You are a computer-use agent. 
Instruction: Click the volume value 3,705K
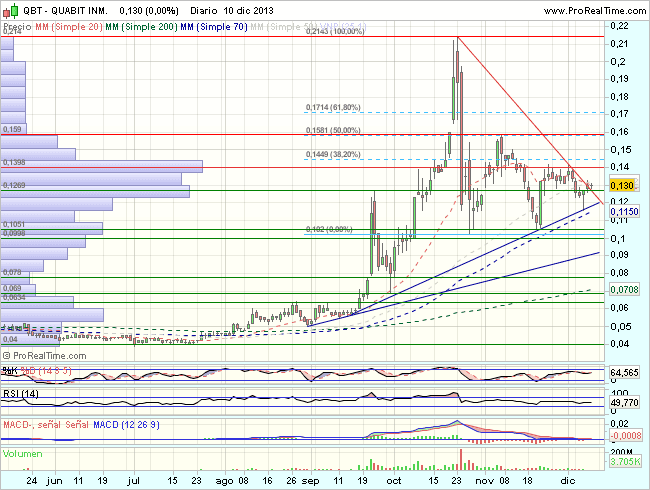click(625, 461)
